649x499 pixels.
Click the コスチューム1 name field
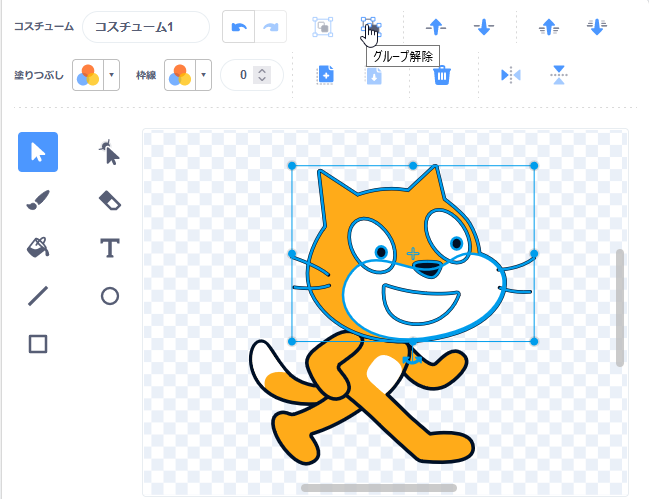[x=145, y=27]
